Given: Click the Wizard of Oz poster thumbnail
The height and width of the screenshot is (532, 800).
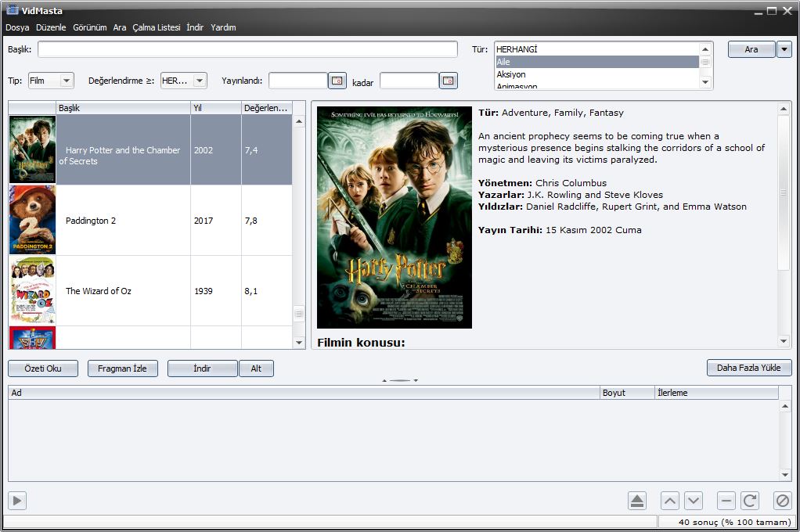Looking at the screenshot, I should [x=32, y=290].
